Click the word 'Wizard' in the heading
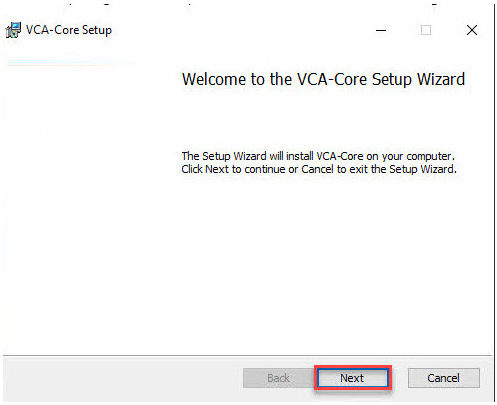Viewport: 497px width, 405px height. tap(441, 79)
